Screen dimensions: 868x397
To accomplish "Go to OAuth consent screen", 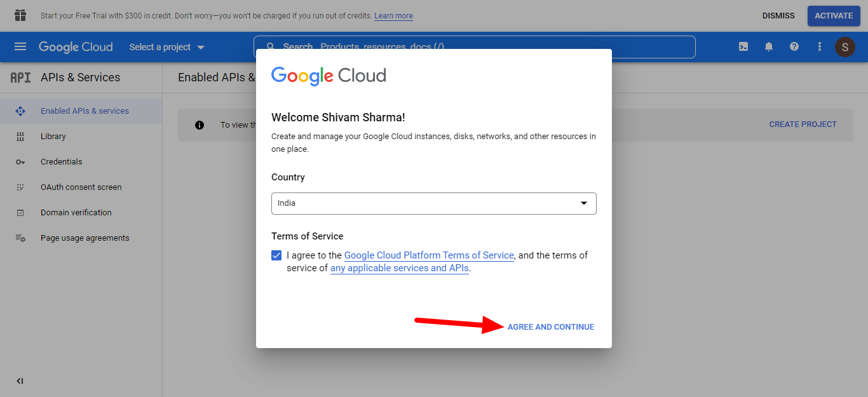I will pos(81,187).
